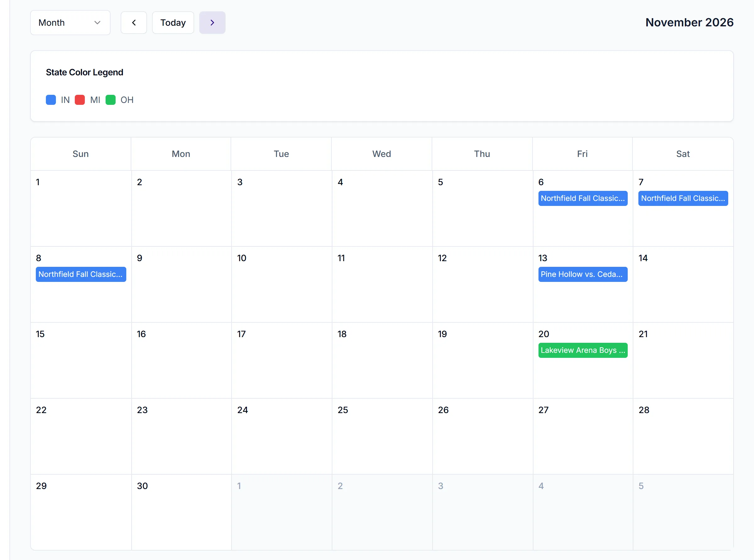
Task: Go to the previous month with left chevron
Action: [x=134, y=23]
